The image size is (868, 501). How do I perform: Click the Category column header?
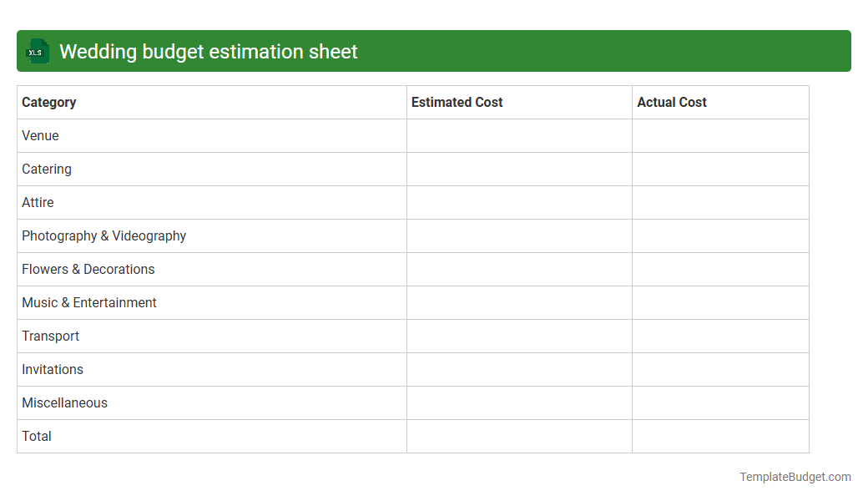coord(48,102)
